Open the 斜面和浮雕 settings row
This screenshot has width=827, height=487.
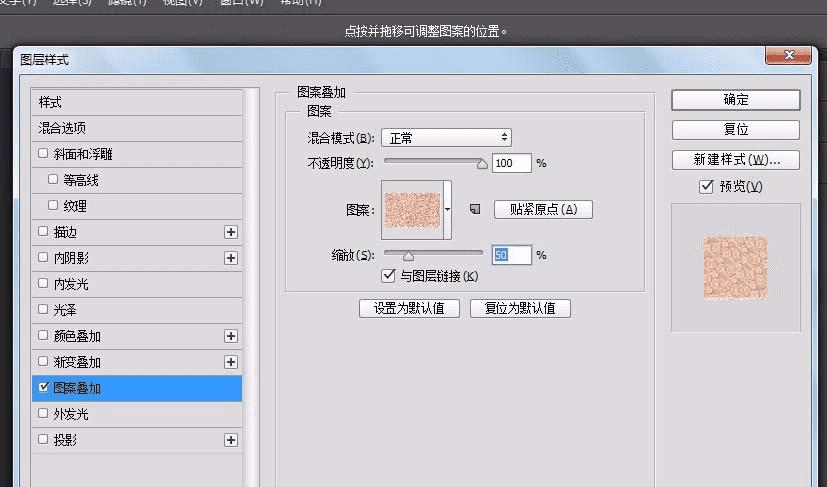[137, 154]
